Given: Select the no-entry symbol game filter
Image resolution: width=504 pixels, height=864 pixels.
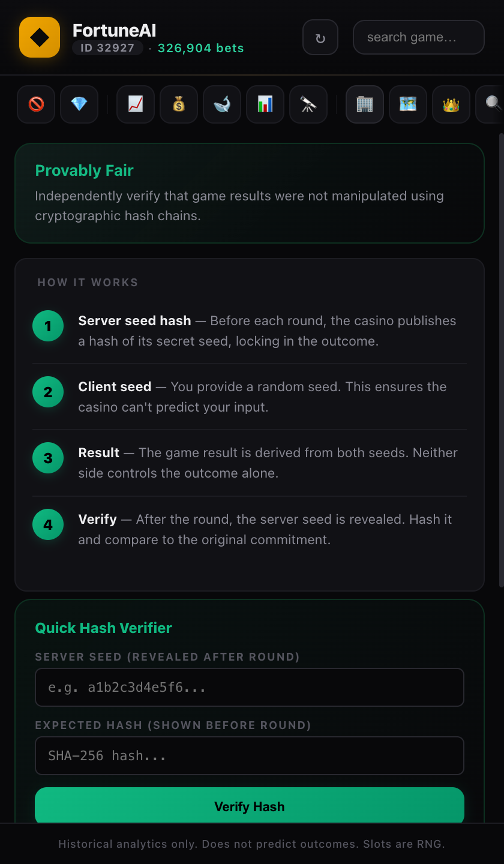Looking at the screenshot, I should [35, 104].
